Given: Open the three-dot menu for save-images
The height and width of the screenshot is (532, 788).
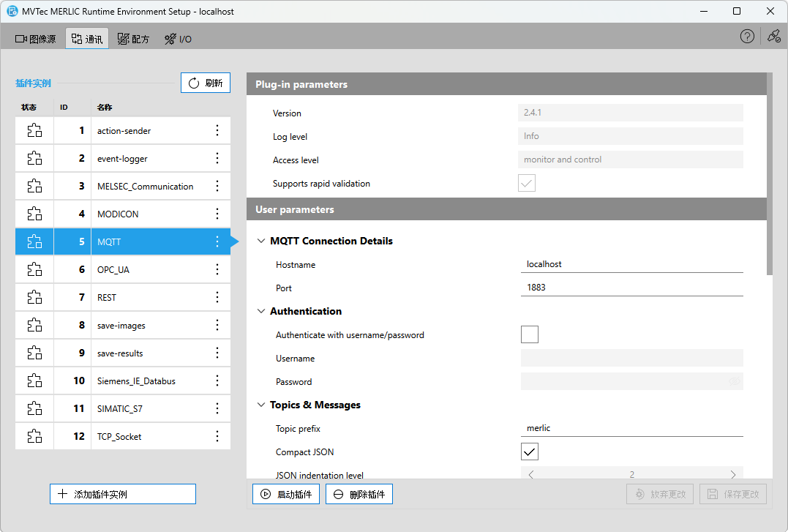Looking at the screenshot, I should (x=217, y=326).
